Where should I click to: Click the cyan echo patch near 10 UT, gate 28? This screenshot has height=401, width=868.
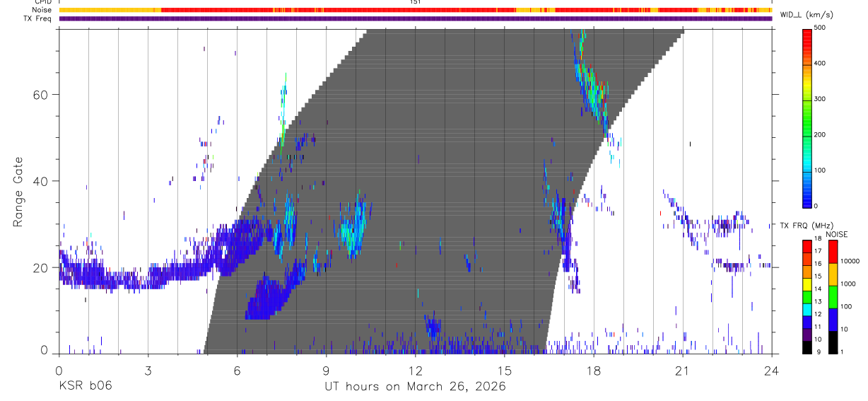(354, 225)
